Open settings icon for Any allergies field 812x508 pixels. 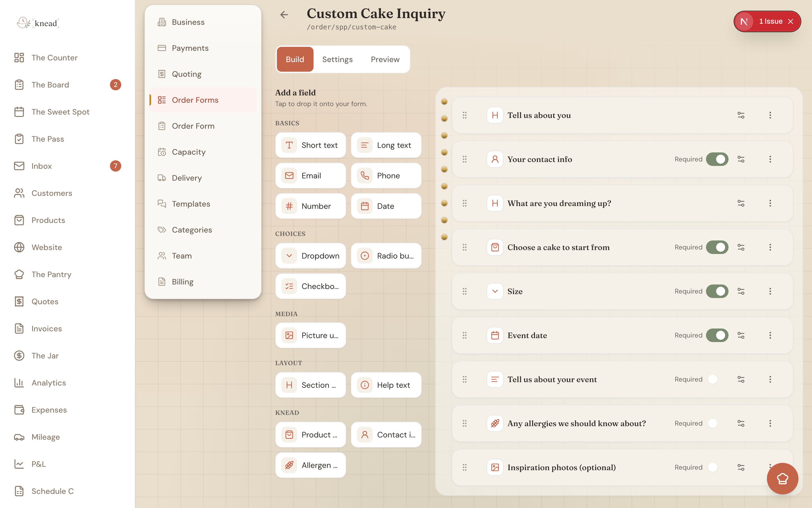741,423
